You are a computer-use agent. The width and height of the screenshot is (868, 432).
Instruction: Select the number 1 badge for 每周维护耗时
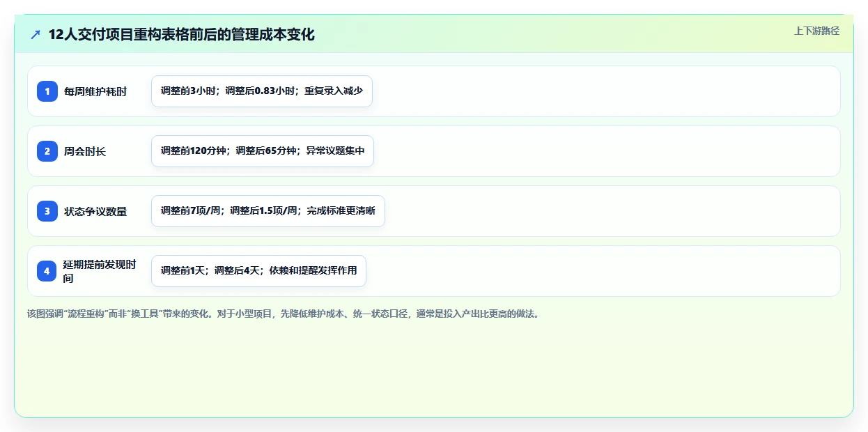[47, 91]
